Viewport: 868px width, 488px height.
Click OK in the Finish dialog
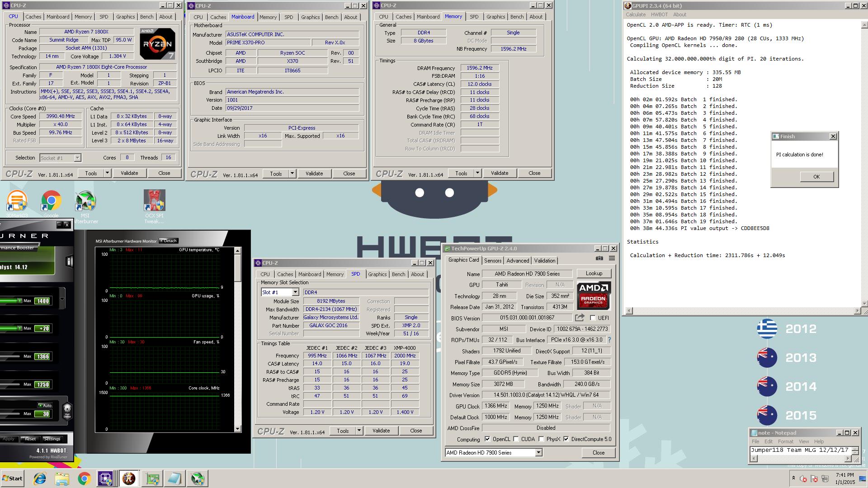coord(816,177)
